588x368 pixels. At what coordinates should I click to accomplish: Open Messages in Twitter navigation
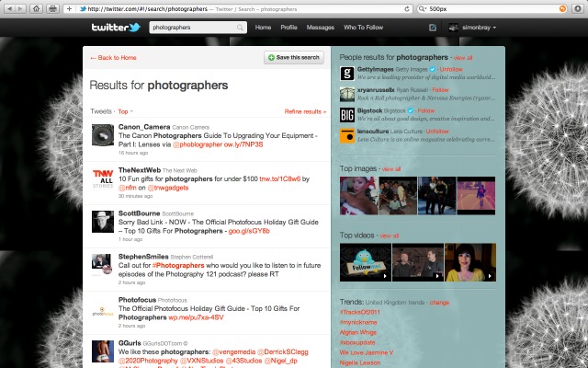(x=321, y=28)
